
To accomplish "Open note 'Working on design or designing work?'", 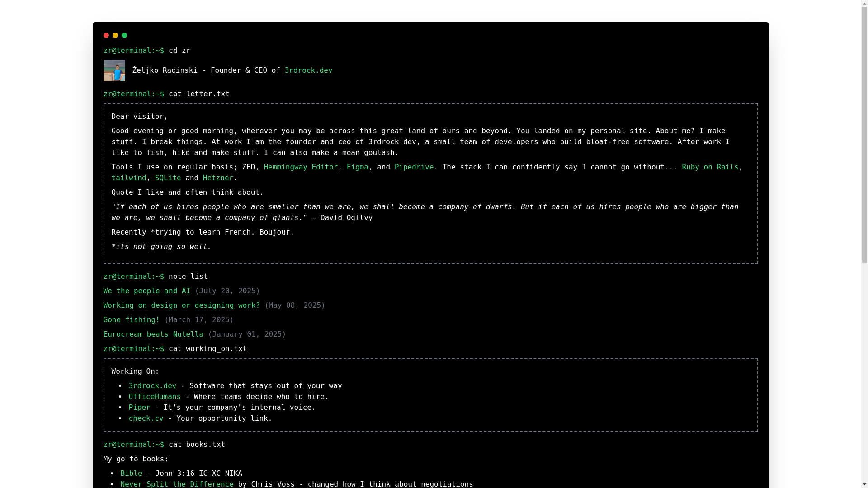I will (x=182, y=305).
